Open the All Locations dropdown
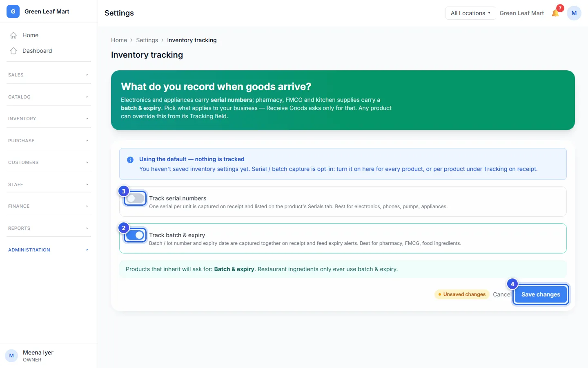 click(x=470, y=13)
